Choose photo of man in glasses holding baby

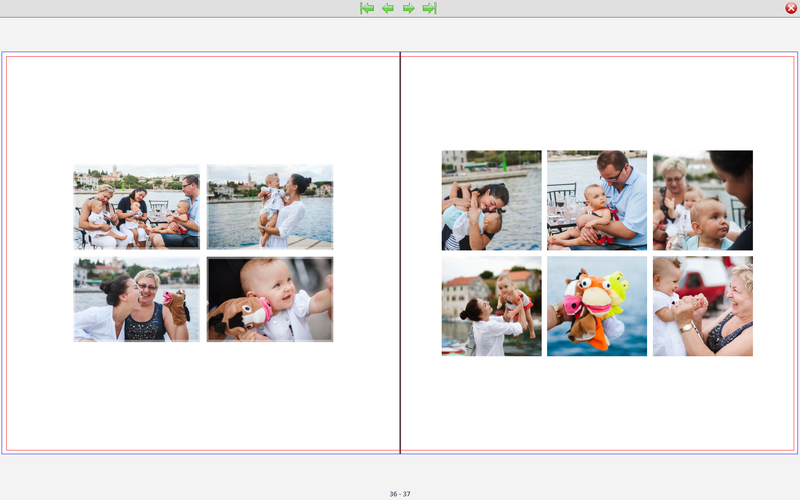click(x=597, y=200)
